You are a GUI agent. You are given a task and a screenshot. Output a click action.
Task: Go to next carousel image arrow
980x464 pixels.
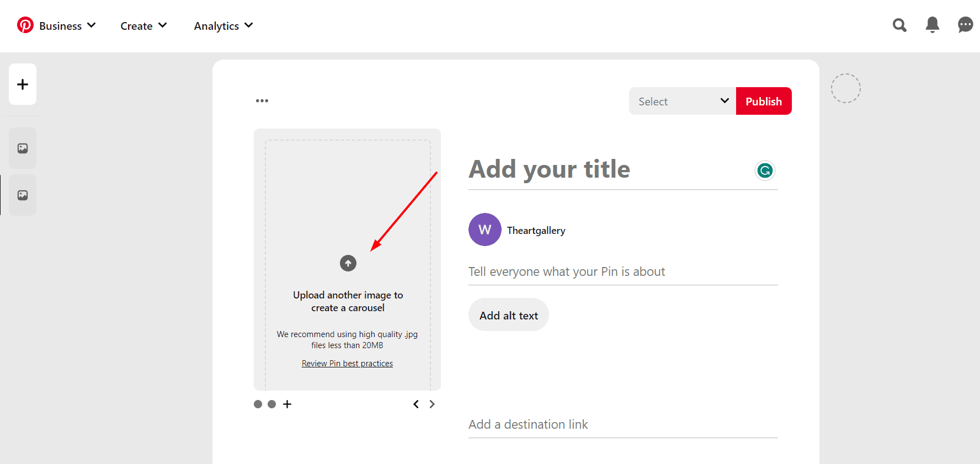coord(432,404)
